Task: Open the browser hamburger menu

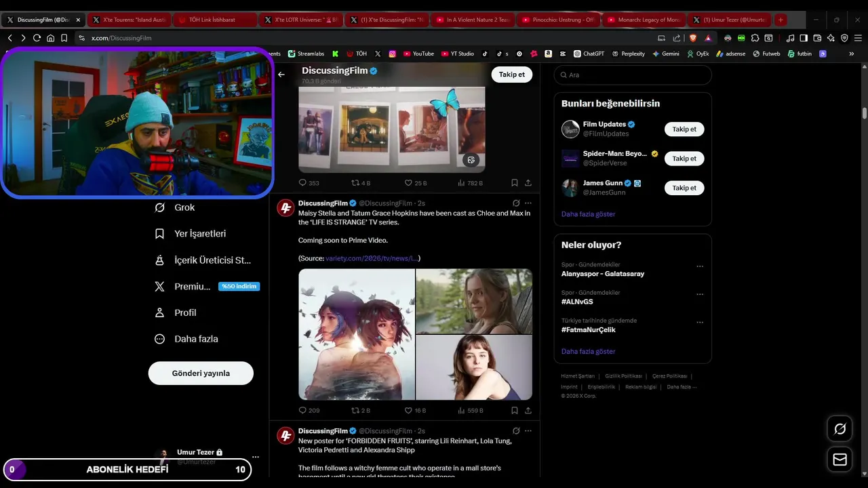Action: [857, 38]
